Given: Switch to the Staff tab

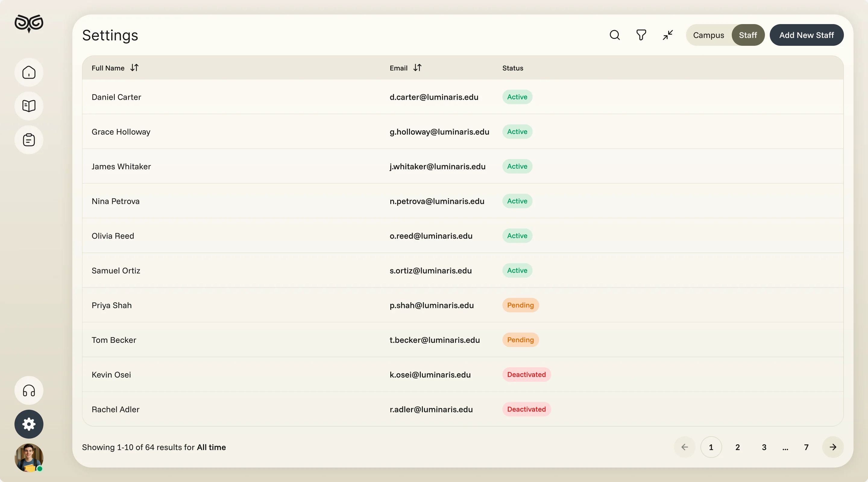Looking at the screenshot, I should 748,35.
